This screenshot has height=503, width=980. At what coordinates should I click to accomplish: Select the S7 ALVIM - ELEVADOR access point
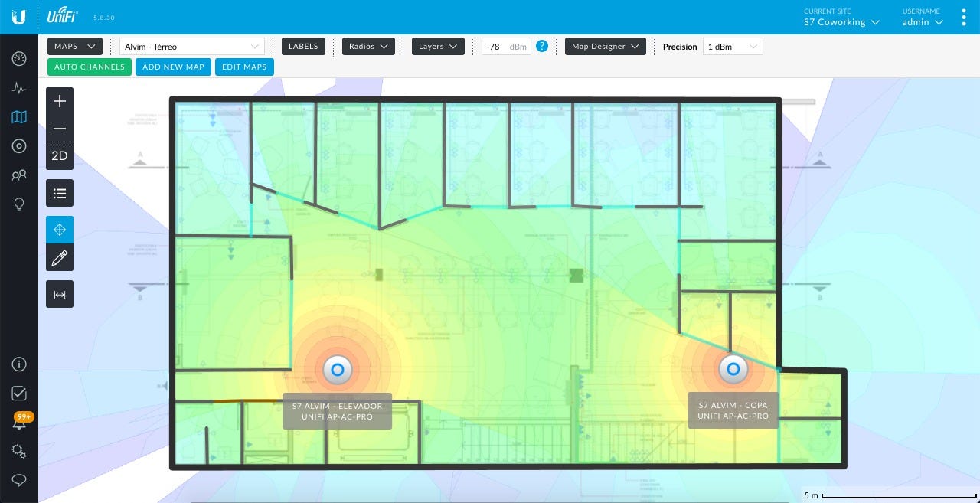click(x=337, y=370)
